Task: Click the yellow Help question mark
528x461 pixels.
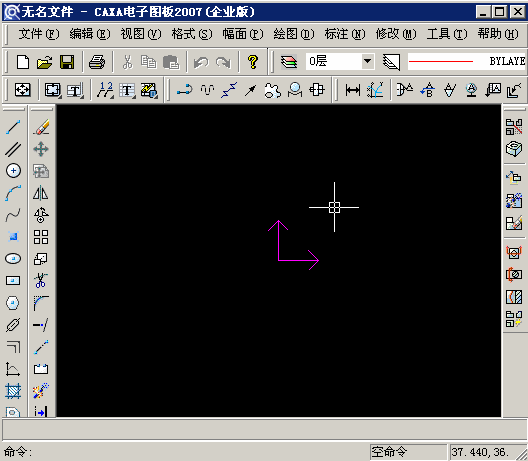Action: coord(253,62)
